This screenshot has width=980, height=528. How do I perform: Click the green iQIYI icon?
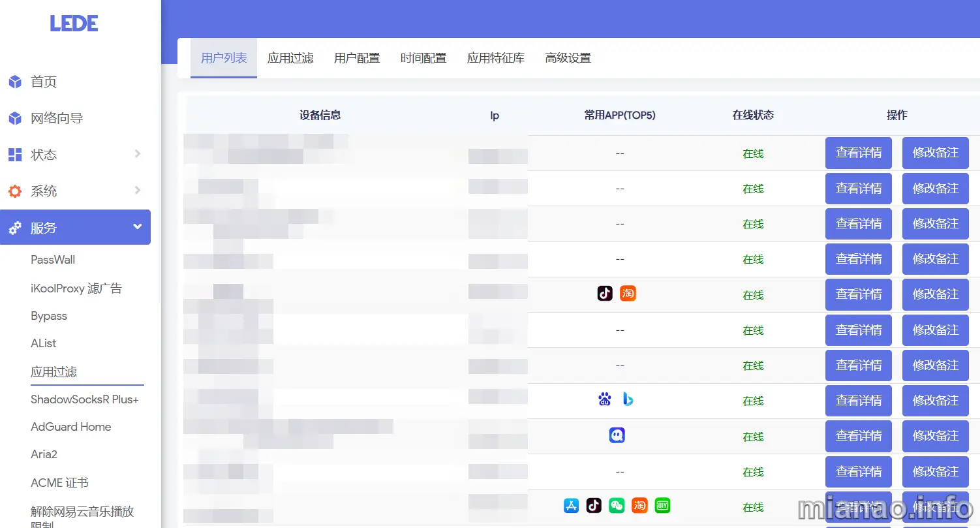(662, 505)
